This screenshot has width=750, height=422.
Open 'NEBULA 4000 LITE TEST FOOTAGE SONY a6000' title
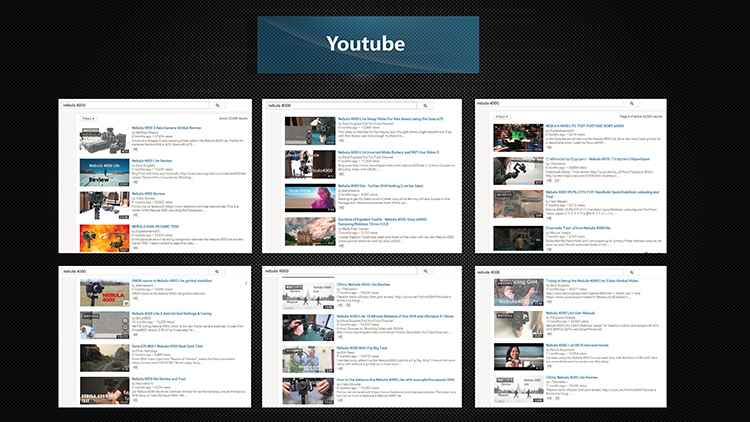(x=585, y=126)
